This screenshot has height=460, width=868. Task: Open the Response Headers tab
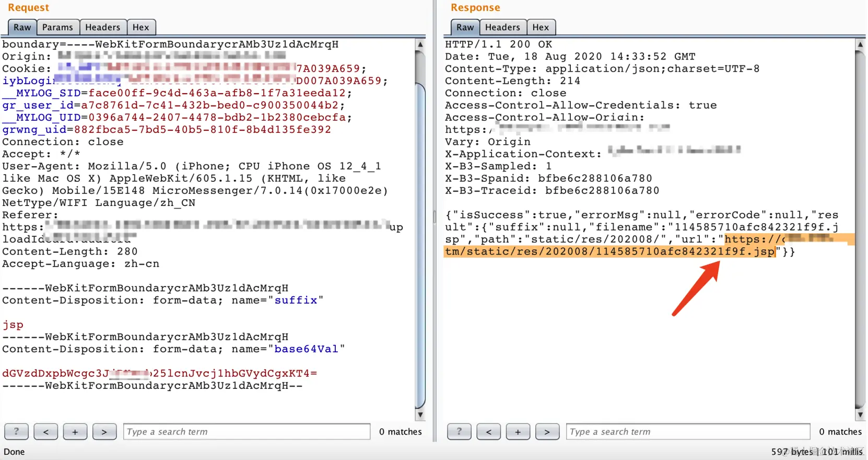tap(502, 27)
